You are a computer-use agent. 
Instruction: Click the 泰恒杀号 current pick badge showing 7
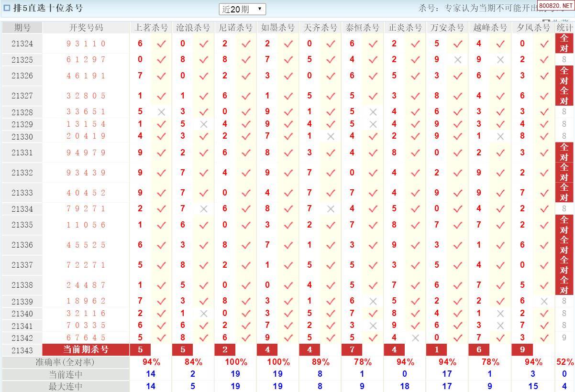coord(352,350)
